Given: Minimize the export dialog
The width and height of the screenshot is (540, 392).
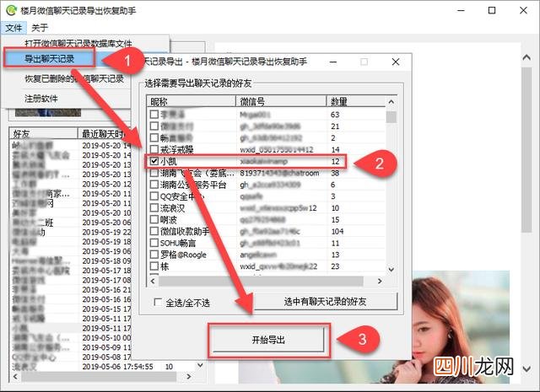Looking at the screenshot, I should point(333,62).
